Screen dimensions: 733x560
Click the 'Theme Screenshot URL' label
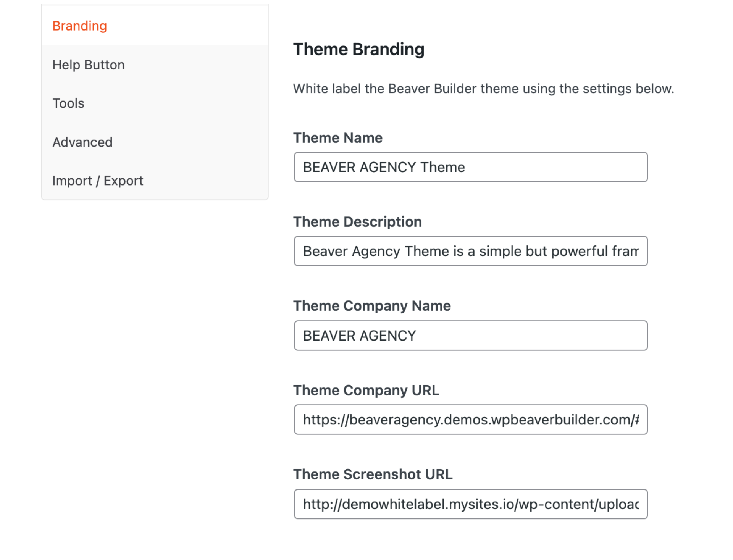click(x=372, y=474)
